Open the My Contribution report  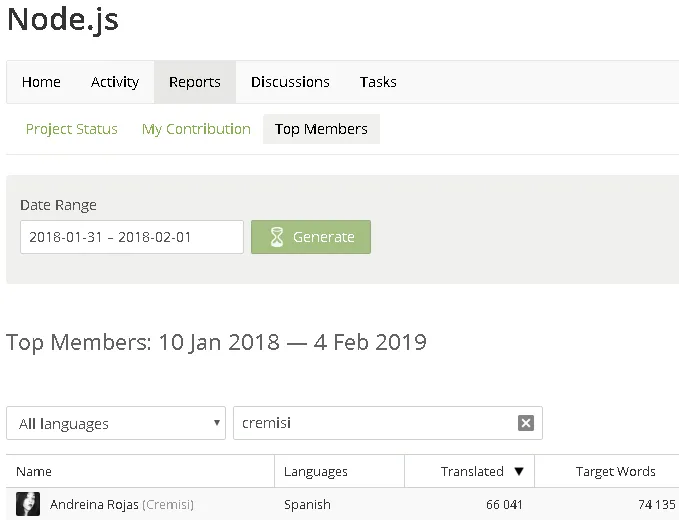(x=196, y=129)
